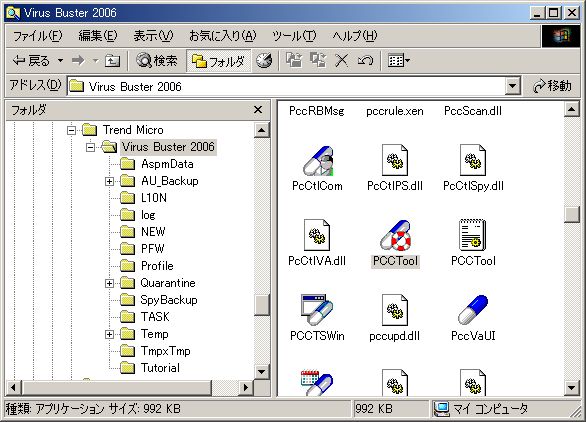Collapse the Trend Micro tree node
The height and width of the screenshot is (422, 586).
click(71, 130)
